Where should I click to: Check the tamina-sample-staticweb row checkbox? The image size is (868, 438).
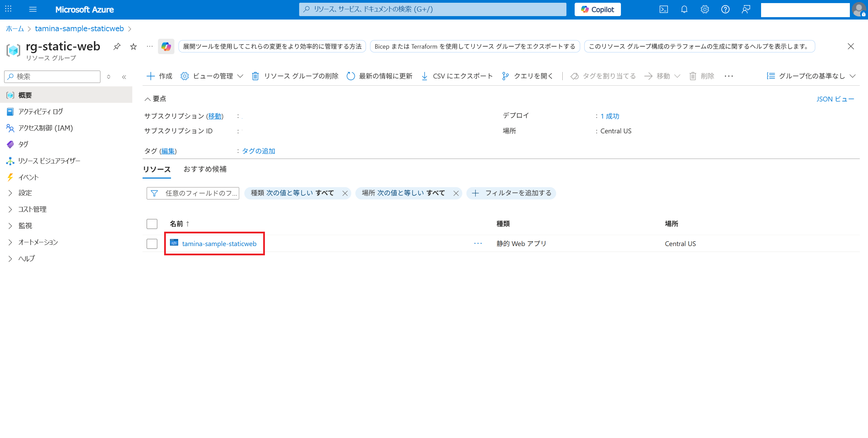click(x=152, y=244)
